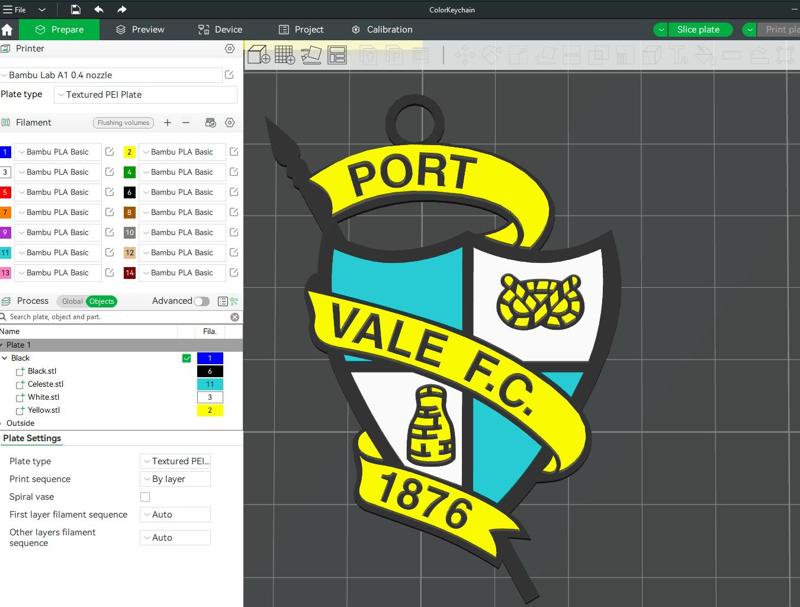Collapse the Black object tree node
800x607 pixels.
5,358
